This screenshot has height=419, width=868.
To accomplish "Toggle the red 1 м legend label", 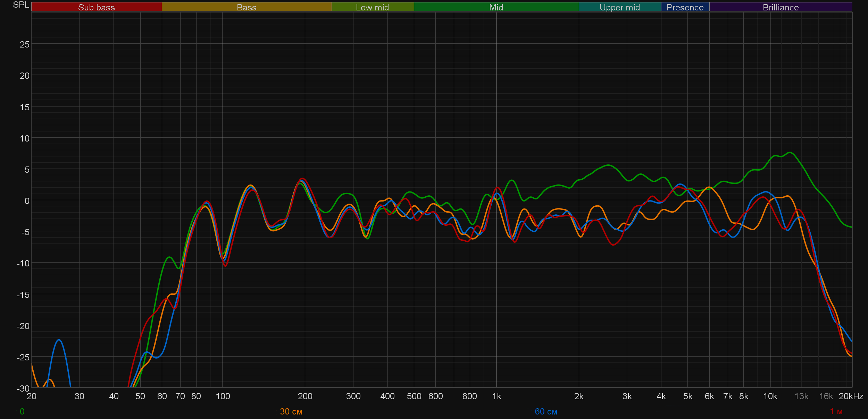I will 836,411.
